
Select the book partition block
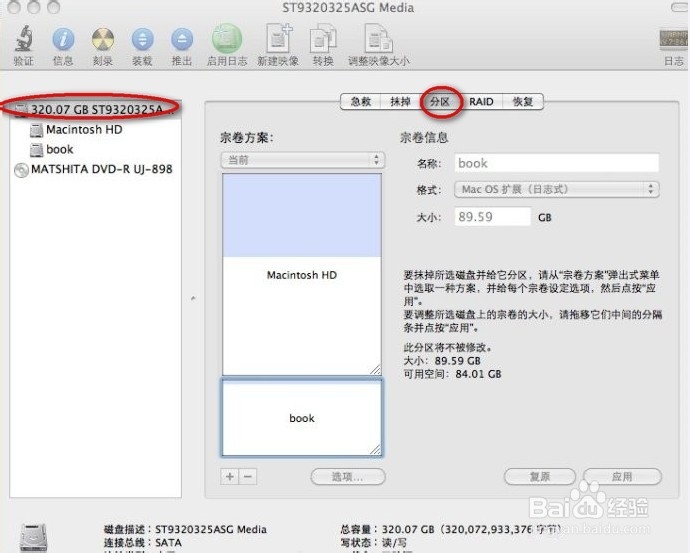click(302, 418)
